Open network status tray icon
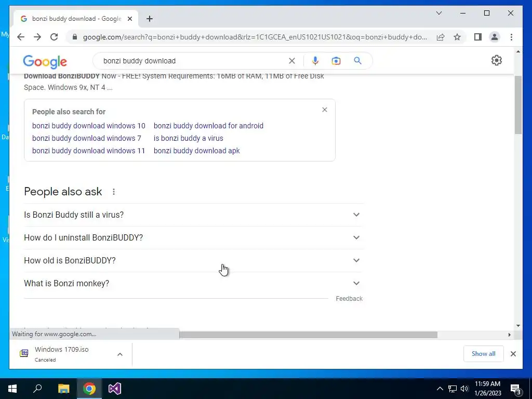The image size is (532, 399). tap(453, 389)
